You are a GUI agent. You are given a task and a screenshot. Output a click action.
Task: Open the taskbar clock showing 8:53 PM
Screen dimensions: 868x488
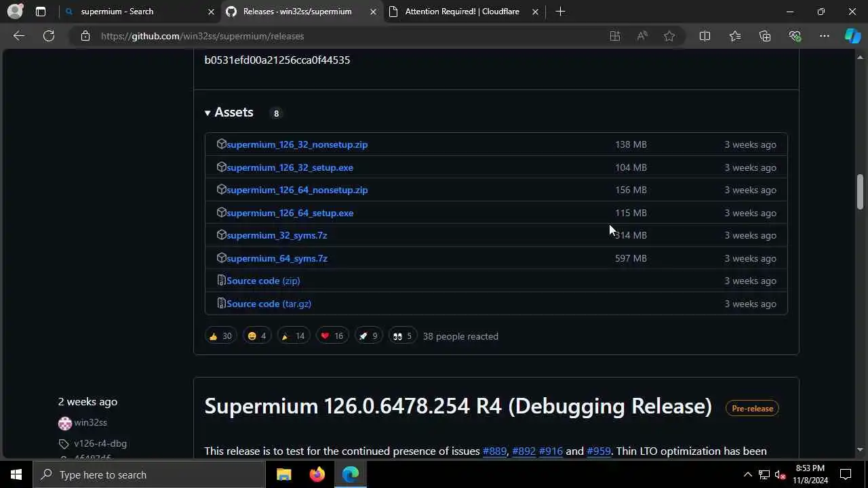tap(810, 474)
